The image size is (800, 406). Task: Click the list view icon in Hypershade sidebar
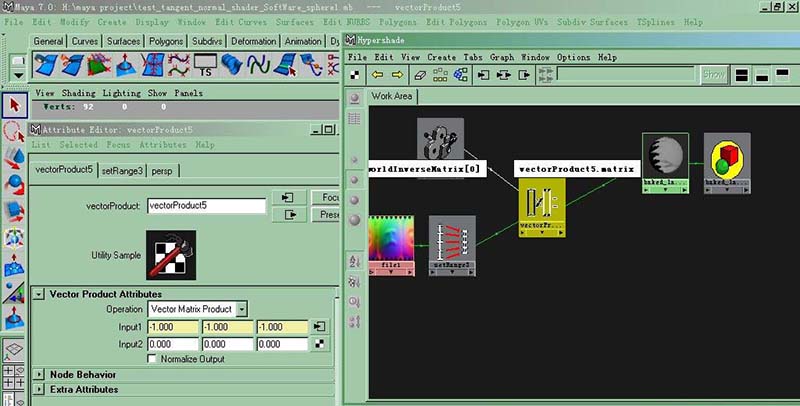pyautogui.click(x=355, y=119)
